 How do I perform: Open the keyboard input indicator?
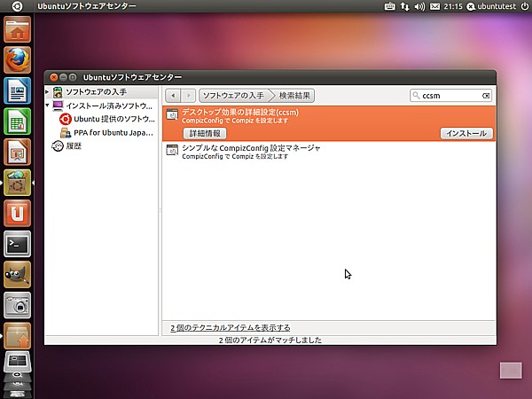[x=389, y=6]
